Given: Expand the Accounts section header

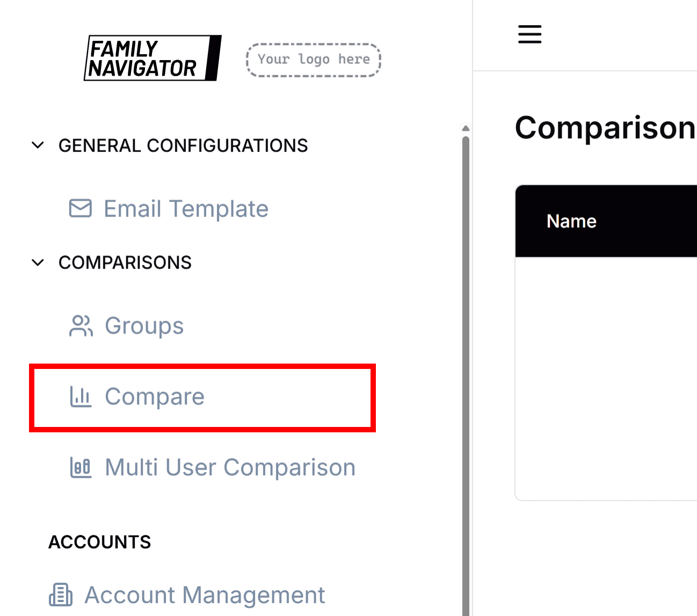Looking at the screenshot, I should click(x=99, y=542).
